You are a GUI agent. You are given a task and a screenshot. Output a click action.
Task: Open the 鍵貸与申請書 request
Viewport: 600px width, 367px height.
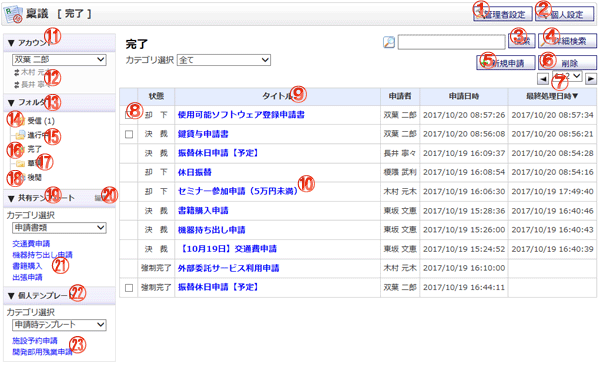(203, 134)
